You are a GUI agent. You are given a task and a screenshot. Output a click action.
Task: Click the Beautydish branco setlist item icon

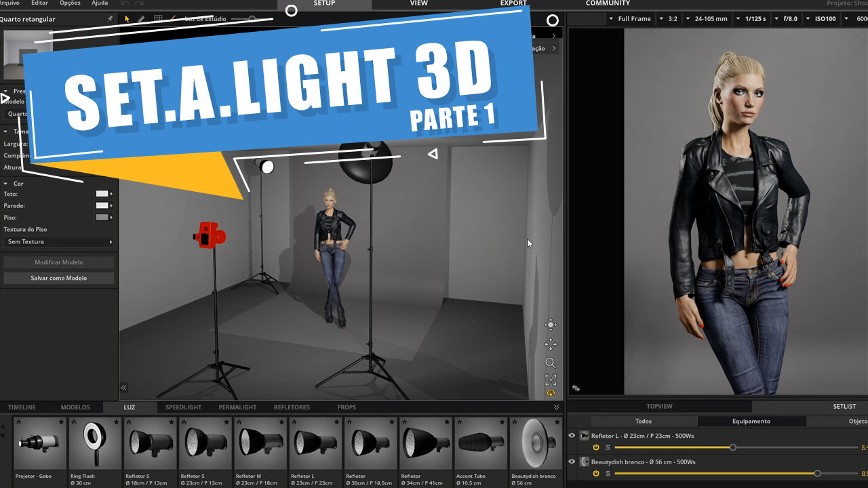[x=585, y=462]
